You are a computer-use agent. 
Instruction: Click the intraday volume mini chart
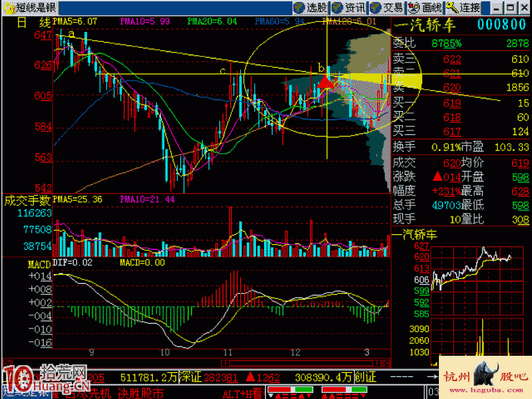pyautogui.click(x=477, y=342)
